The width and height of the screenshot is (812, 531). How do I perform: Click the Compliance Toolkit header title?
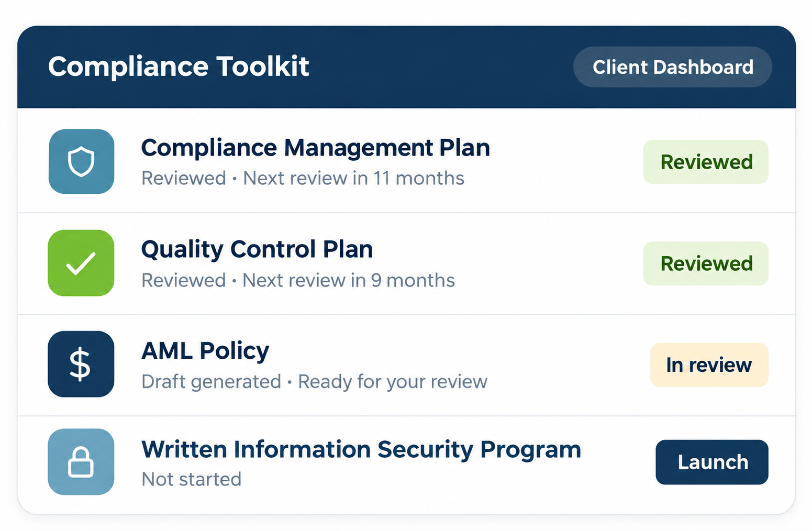pyautogui.click(x=179, y=67)
